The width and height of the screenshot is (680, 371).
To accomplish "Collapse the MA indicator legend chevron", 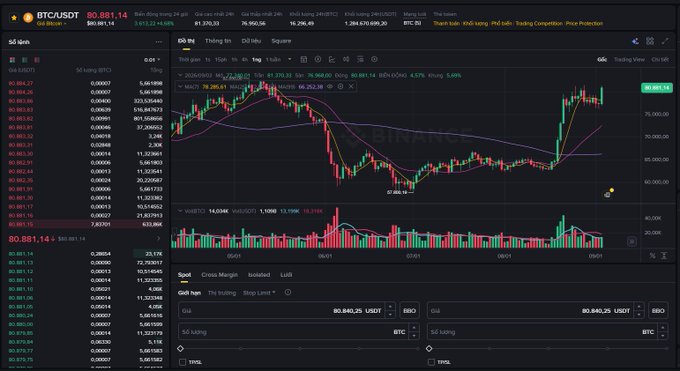I will click(x=180, y=87).
